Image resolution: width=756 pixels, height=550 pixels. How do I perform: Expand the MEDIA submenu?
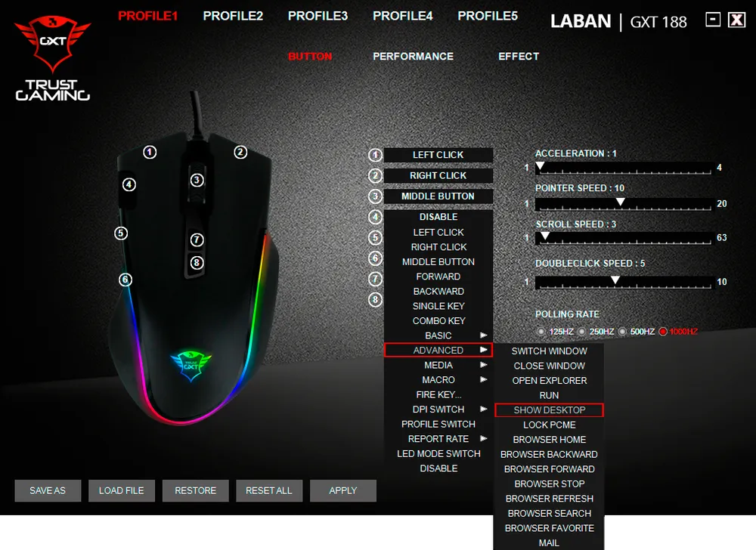pos(438,365)
